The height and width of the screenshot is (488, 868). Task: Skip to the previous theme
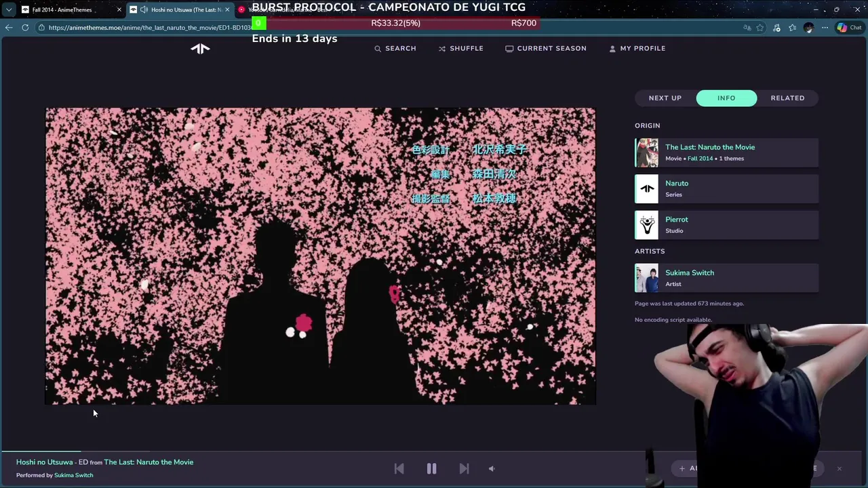click(399, 468)
